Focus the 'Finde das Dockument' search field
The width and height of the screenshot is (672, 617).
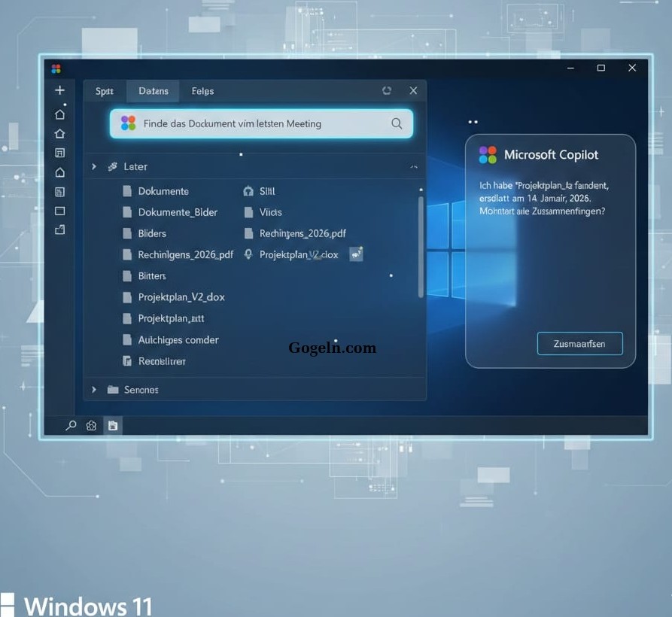click(x=256, y=123)
